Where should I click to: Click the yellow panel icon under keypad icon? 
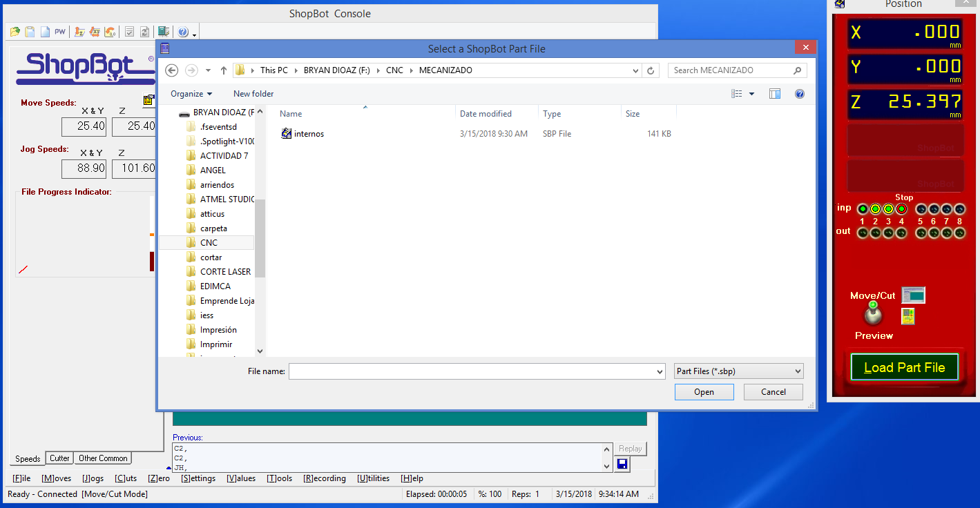click(908, 316)
